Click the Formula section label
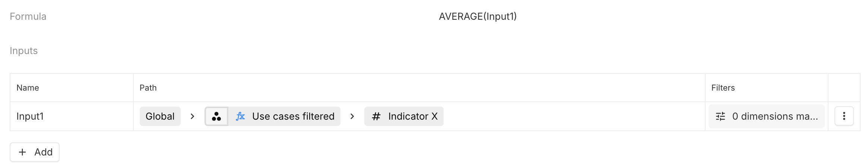 tap(28, 16)
